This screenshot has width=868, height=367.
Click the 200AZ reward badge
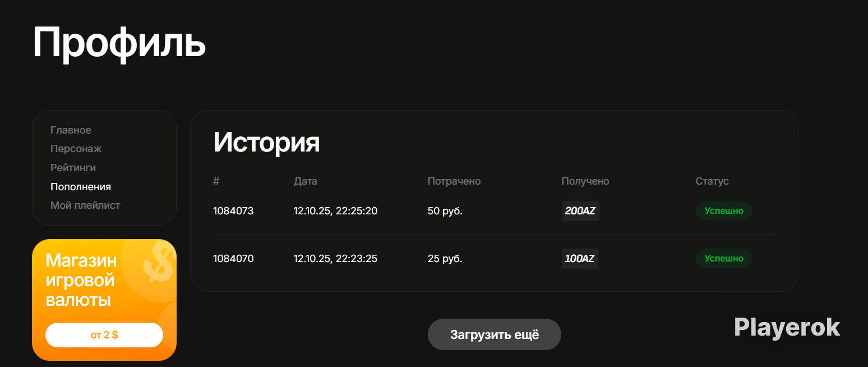[x=580, y=211]
